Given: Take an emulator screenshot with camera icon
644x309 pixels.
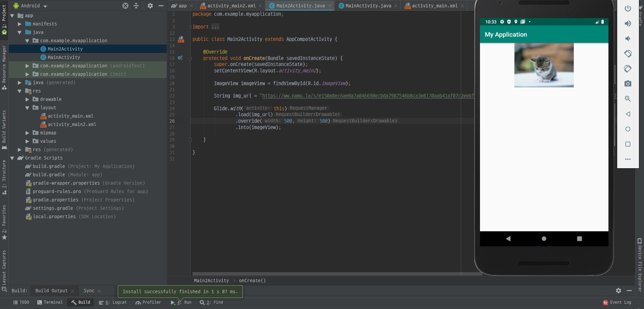Looking at the screenshot, I should [x=628, y=83].
